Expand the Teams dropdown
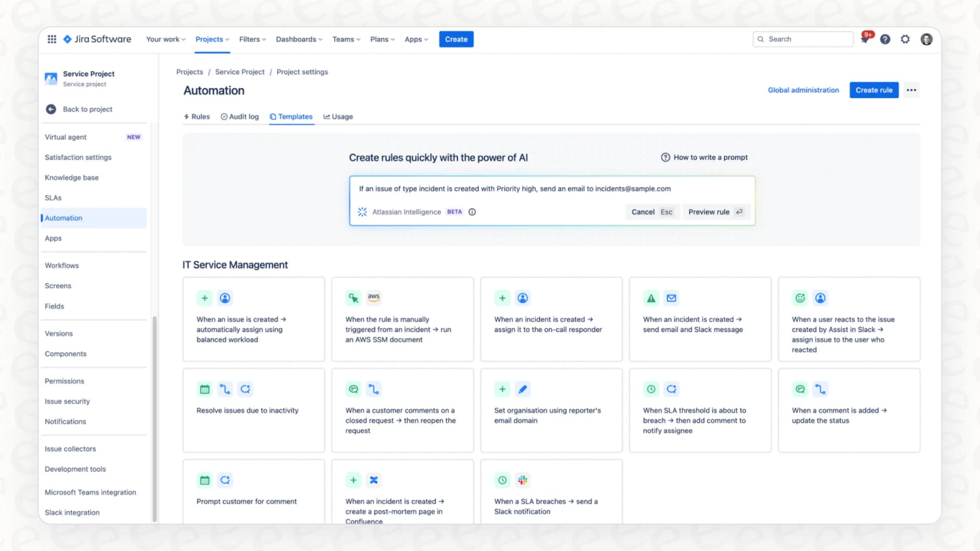 tap(346, 39)
